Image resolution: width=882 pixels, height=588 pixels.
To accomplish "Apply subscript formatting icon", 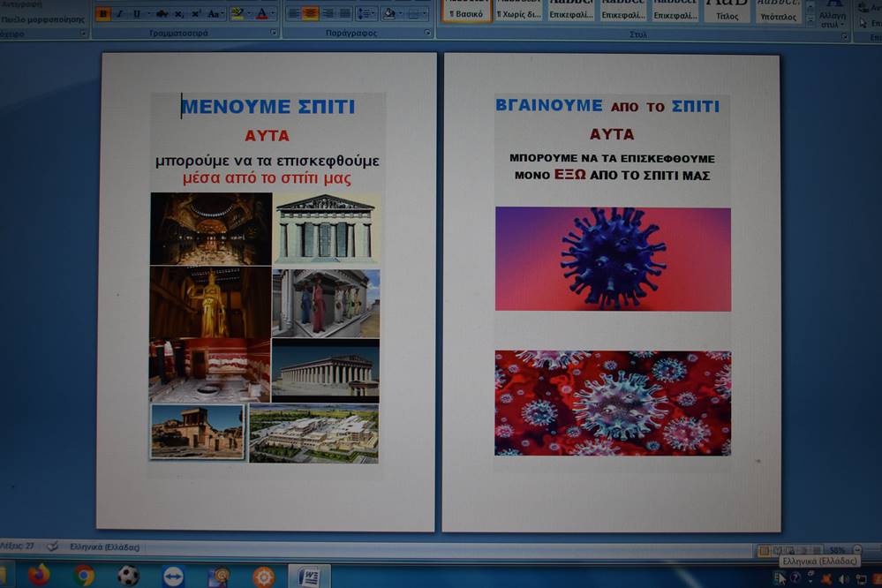I will tap(178, 13).
